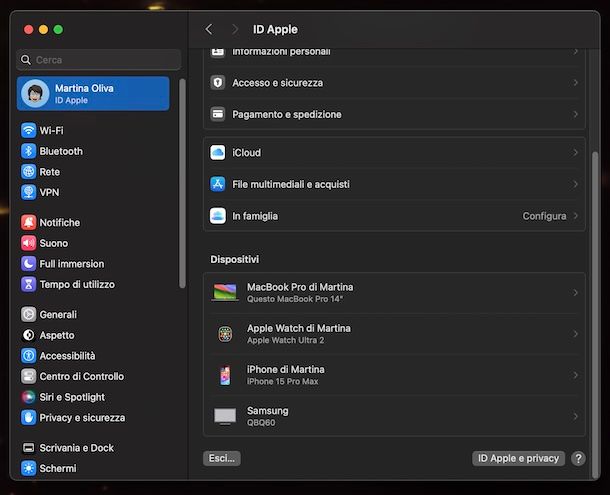Select the Aspetto icon
This screenshot has width=610, height=495.
(28, 335)
